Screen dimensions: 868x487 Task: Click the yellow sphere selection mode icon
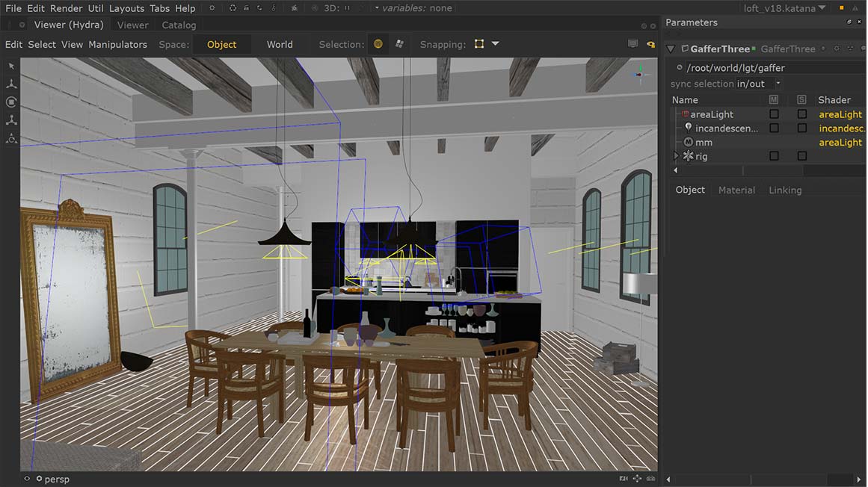[x=378, y=44]
